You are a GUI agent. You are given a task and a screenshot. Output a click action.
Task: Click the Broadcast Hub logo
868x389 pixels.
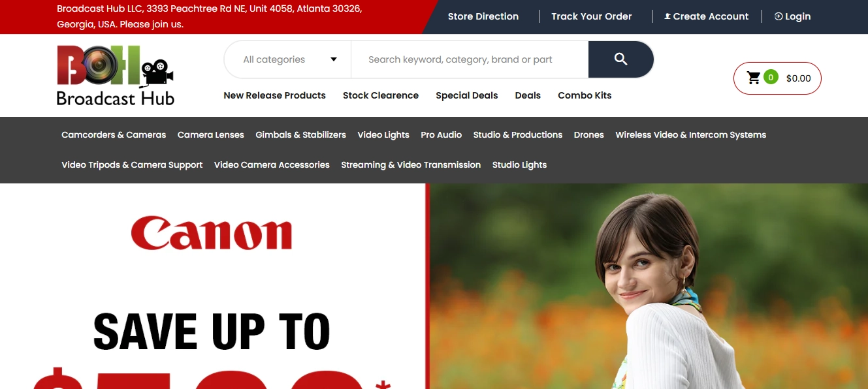tap(116, 76)
